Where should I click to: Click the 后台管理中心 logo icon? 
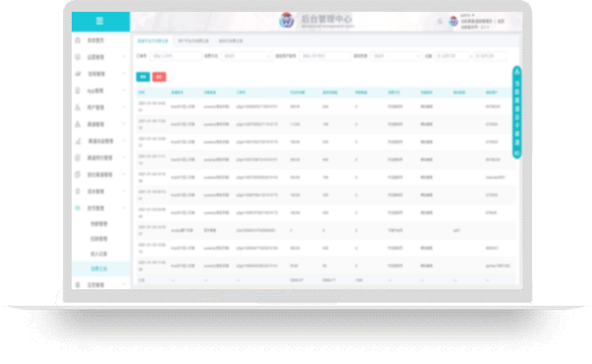pos(285,21)
